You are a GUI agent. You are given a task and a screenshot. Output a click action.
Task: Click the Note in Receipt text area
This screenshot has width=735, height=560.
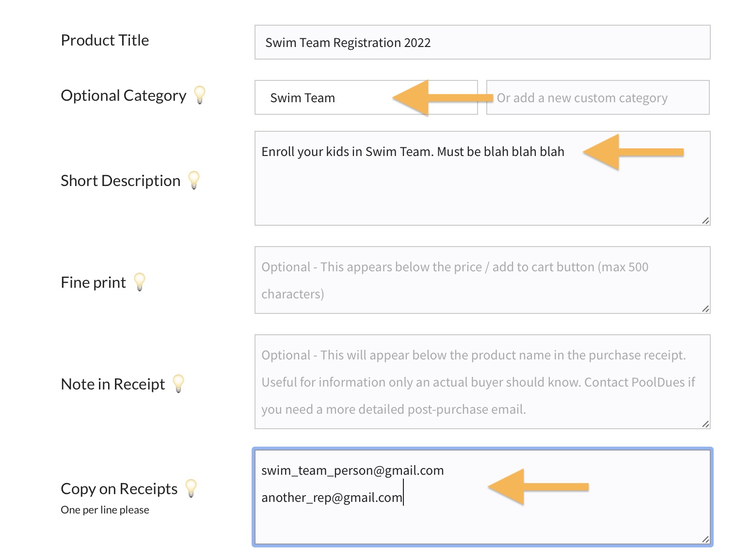tap(482, 382)
